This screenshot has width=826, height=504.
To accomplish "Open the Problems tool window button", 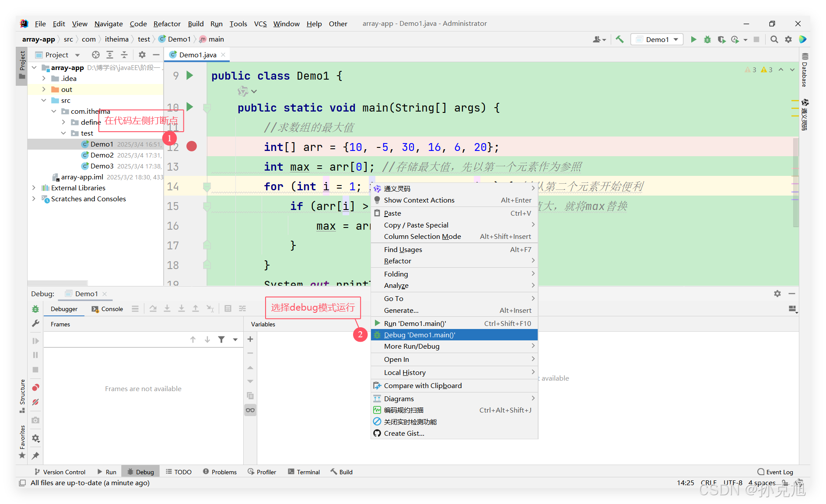I will pyautogui.click(x=220, y=472).
